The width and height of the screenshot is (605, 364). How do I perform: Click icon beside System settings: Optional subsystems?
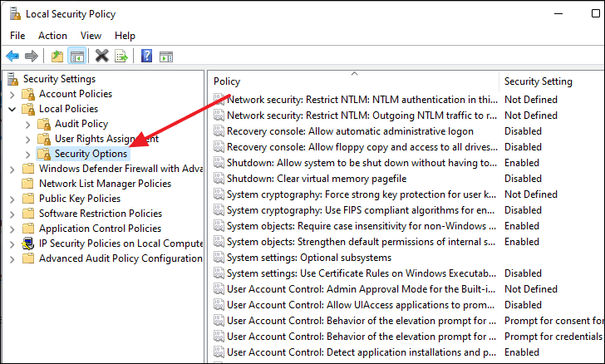219,257
